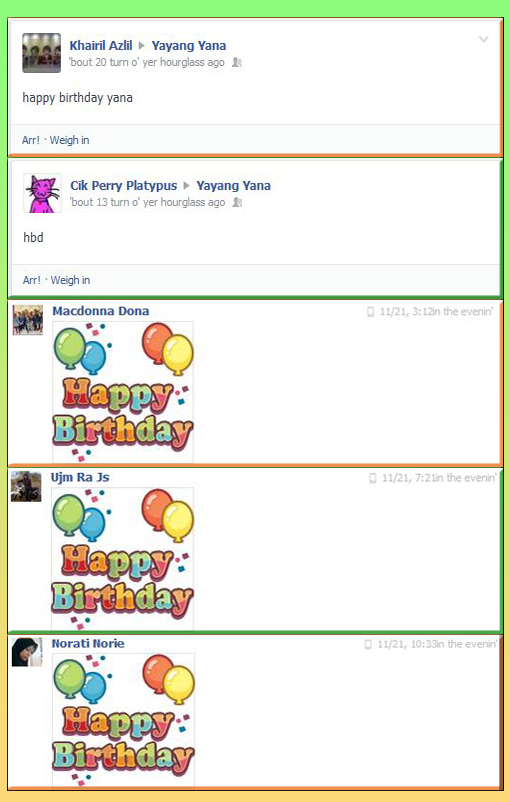Open Macdonna Dona's profile photo
This screenshot has width=510, height=802.
(x=28, y=320)
